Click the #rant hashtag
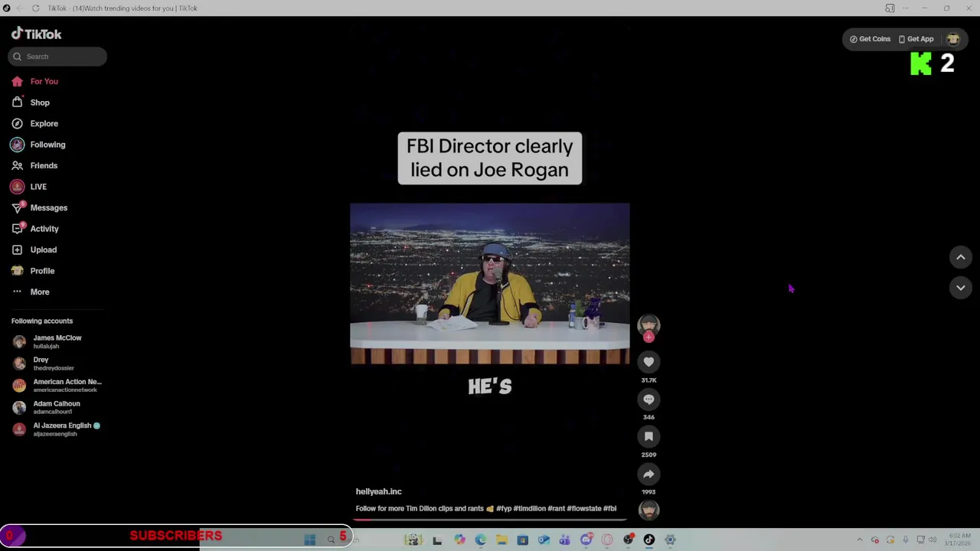Image resolution: width=980 pixels, height=551 pixels. (556, 508)
